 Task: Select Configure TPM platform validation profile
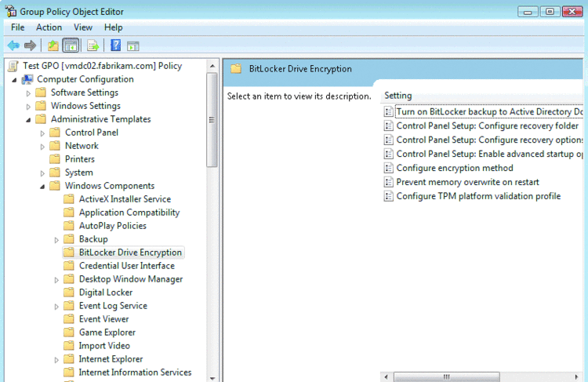478,196
